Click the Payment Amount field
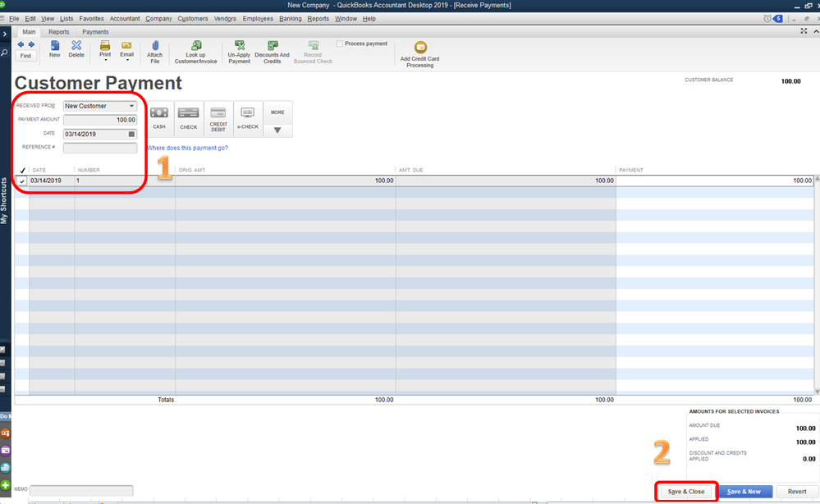 (100, 120)
